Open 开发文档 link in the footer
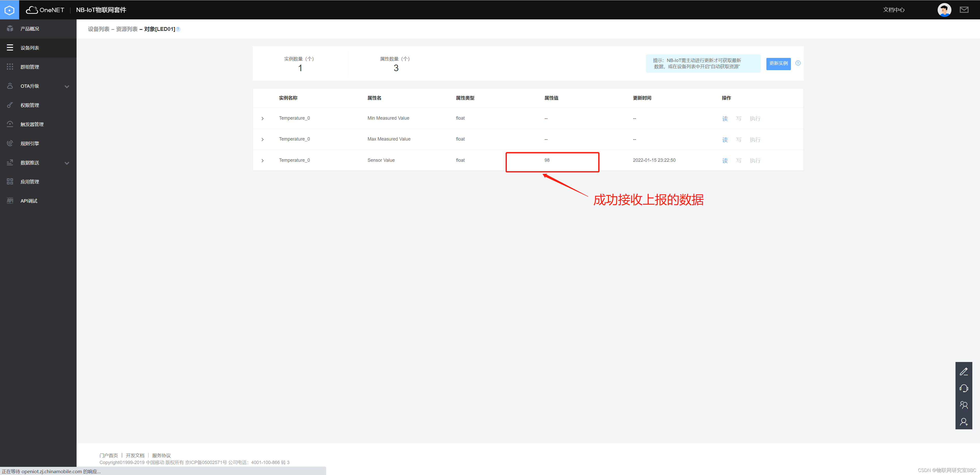The height and width of the screenshot is (475, 980). pyautogui.click(x=135, y=455)
